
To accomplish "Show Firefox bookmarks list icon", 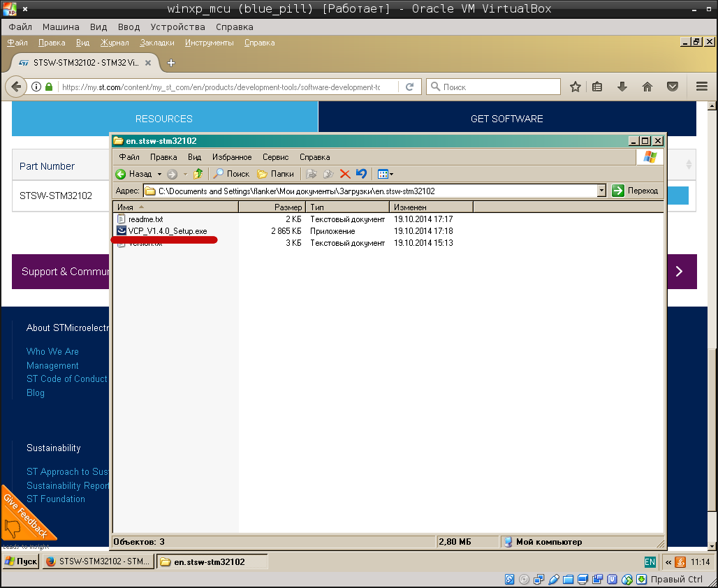I will pos(597,87).
